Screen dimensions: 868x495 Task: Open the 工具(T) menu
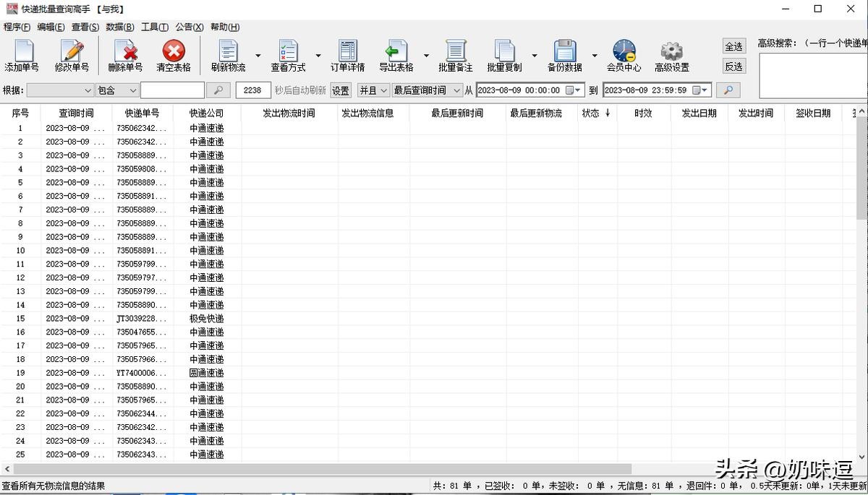pos(154,27)
